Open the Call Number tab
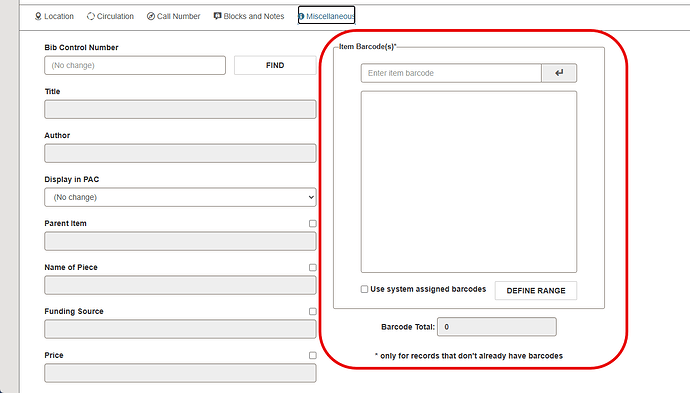 (173, 16)
